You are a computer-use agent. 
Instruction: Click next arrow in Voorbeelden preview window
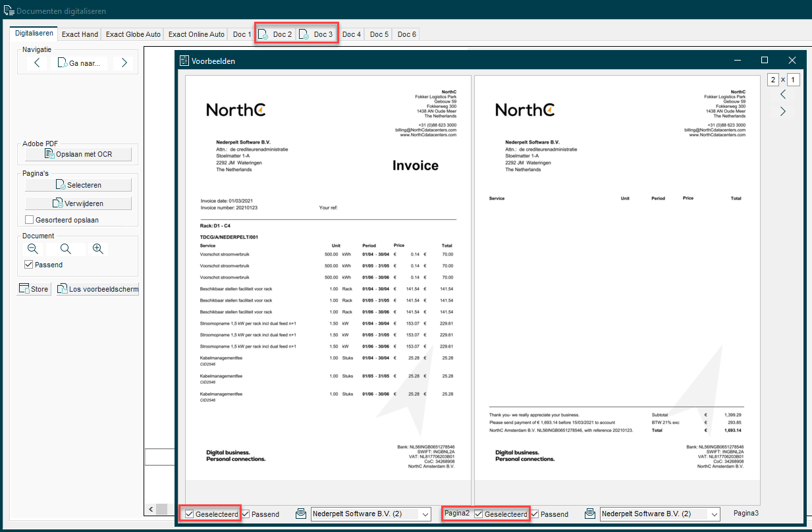(782, 111)
